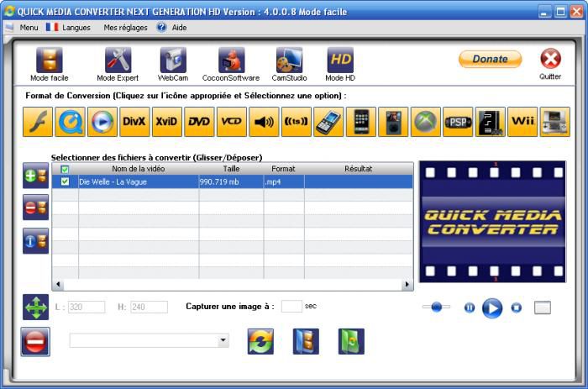The height and width of the screenshot is (389, 588).
Task: Switch to Mode Expert
Action: coord(118,64)
